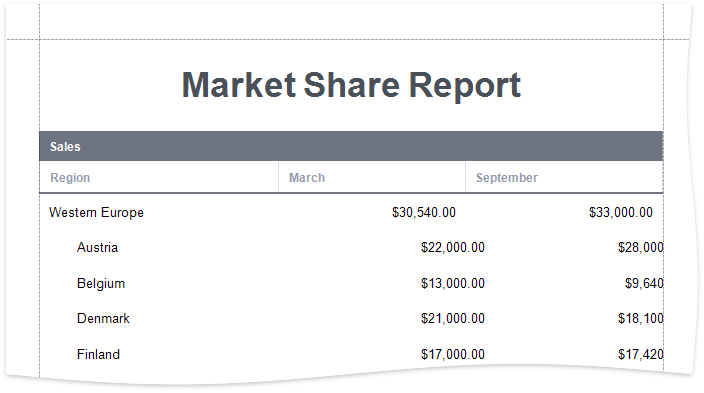Click Finland September value $17,420

[641, 354]
